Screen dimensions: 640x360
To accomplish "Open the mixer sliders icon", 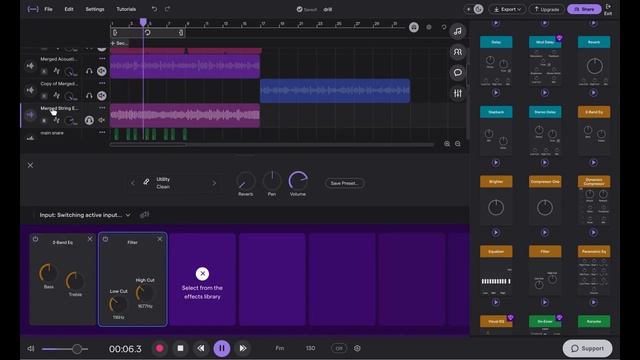I will (458, 93).
